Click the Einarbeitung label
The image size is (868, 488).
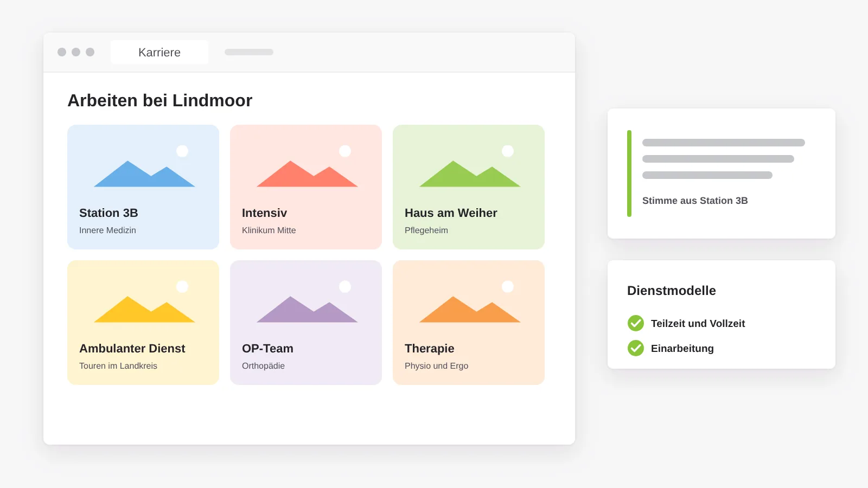coord(682,349)
